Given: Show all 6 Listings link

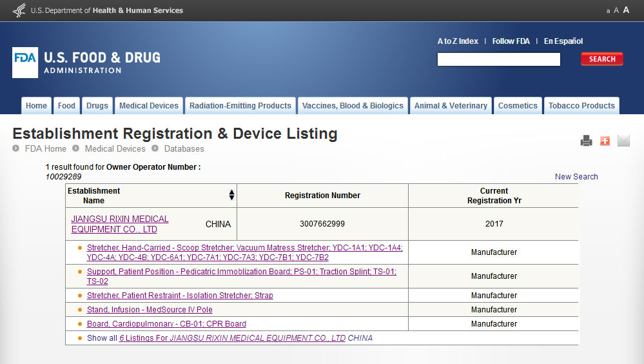Looking at the screenshot, I should click(x=246, y=338).
